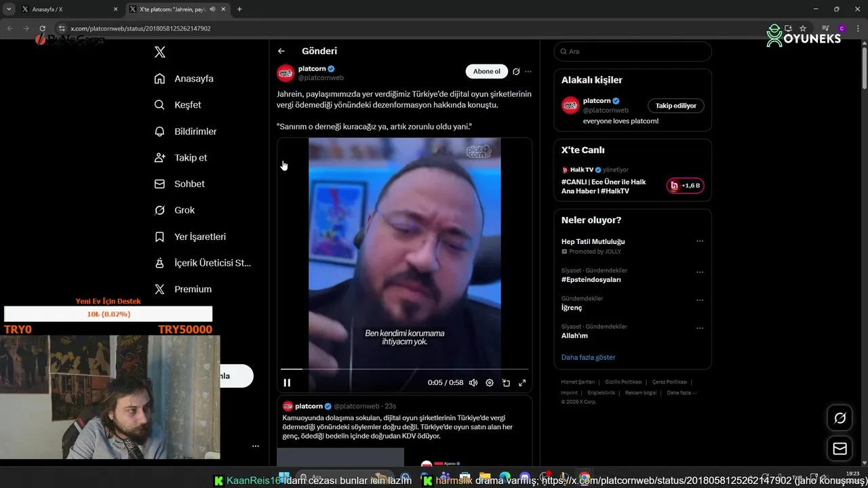Mute the video with the speaker icon
868x488 pixels.
473,383
